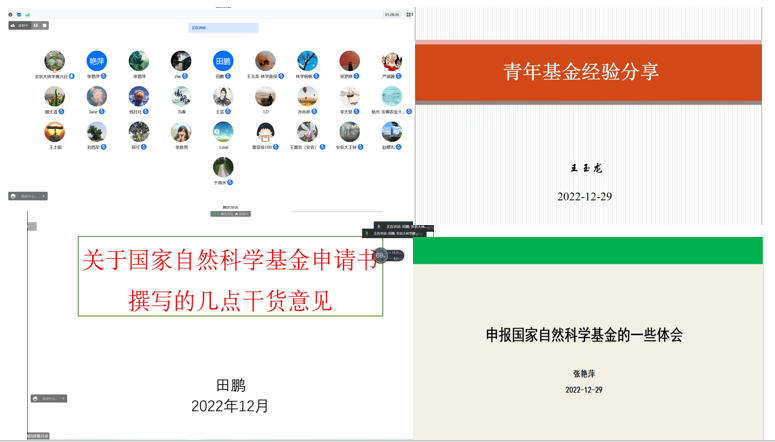Select the 田鹏 blue avatar participant
The width and height of the screenshot is (775, 442).
click(x=223, y=61)
